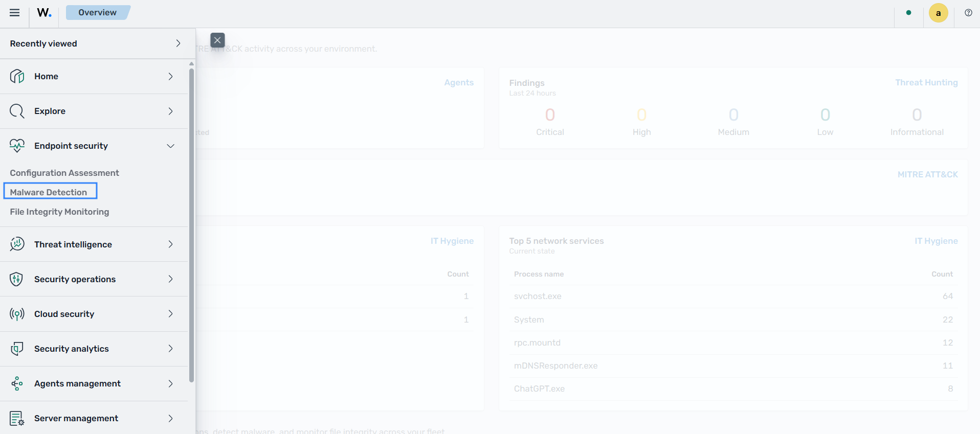Click the Server management icon
This screenshot has width=980, height=434.
click(x=17, y=418)
